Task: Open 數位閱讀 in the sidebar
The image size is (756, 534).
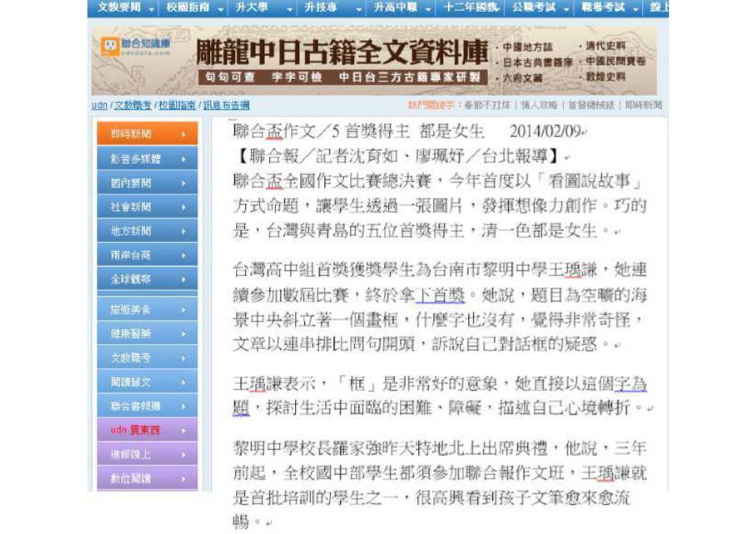Action: 147,478
